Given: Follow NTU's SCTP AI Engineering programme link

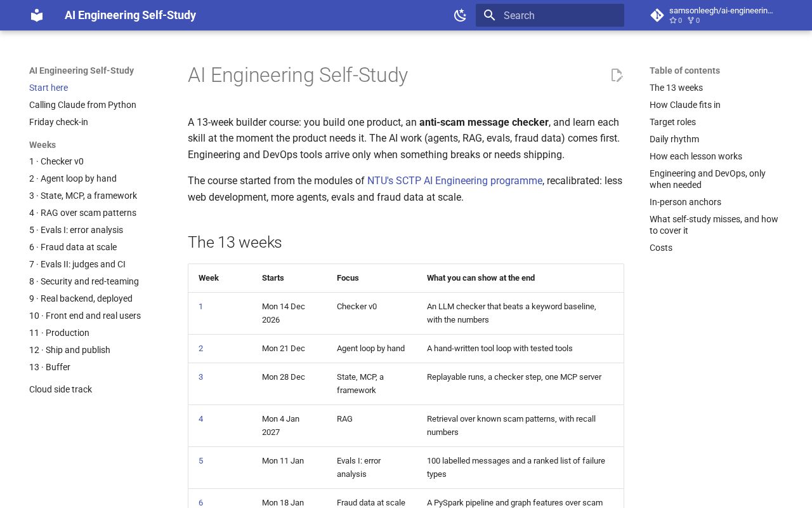Looking at the screenshot, I should pyautogui.click(x=455, y=181).
